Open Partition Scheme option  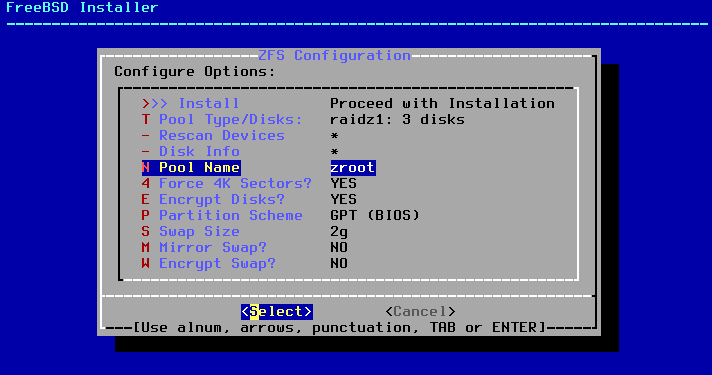222,215
